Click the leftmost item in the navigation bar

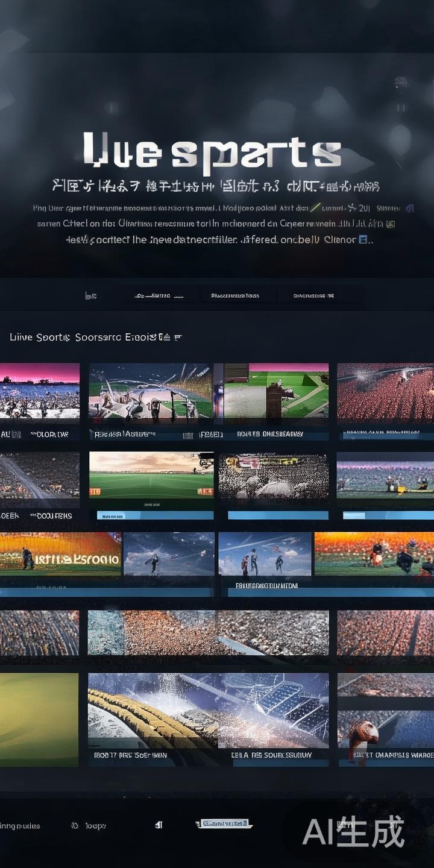(91, 296)
